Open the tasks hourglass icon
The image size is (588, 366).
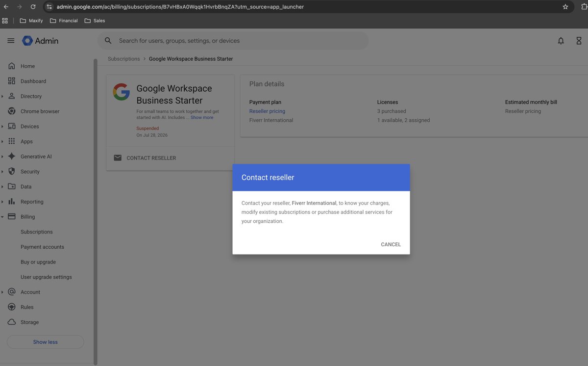tap(579, 41)
